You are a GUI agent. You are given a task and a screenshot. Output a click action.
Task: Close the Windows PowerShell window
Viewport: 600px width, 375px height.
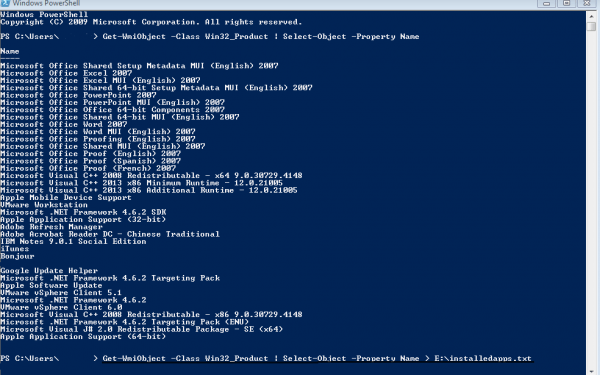click(587, 3)
